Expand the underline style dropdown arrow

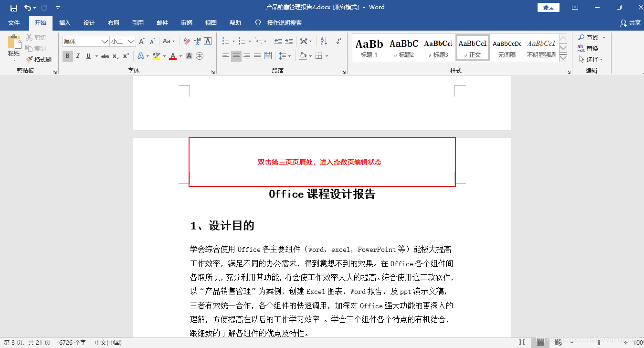click(x=96, y=56)
